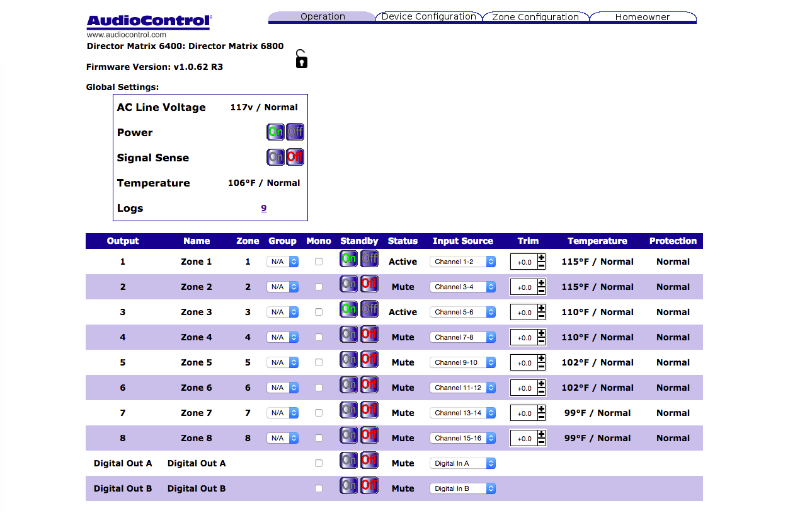The width and height of the screenshot is (812, 513).
Task: Click the Zone 8 trim value field
Action: pos(524,439)
